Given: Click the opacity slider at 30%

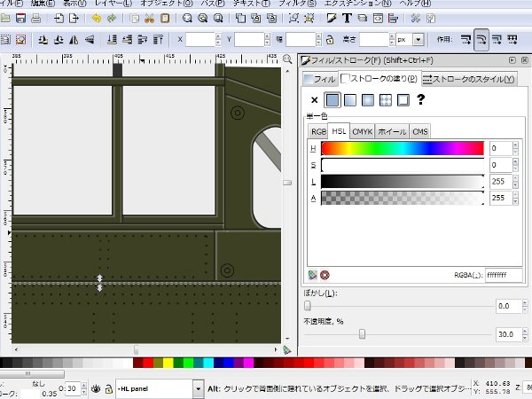Looking at the screenshot, I should (362, 334).
